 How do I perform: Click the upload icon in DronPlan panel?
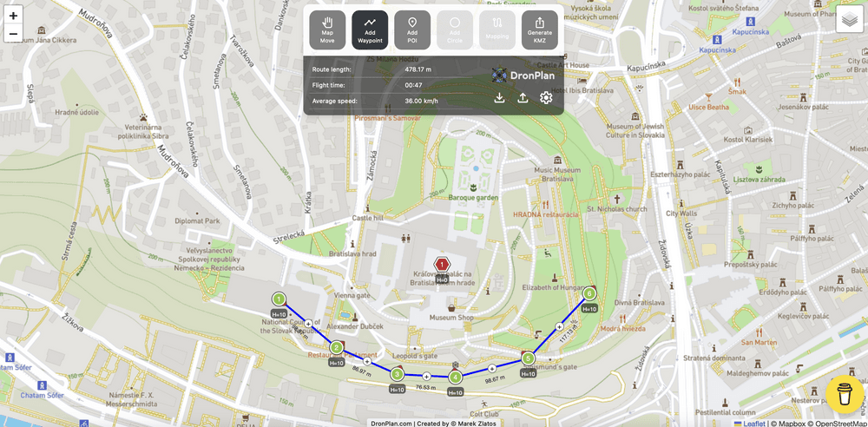tap(522, 98)
